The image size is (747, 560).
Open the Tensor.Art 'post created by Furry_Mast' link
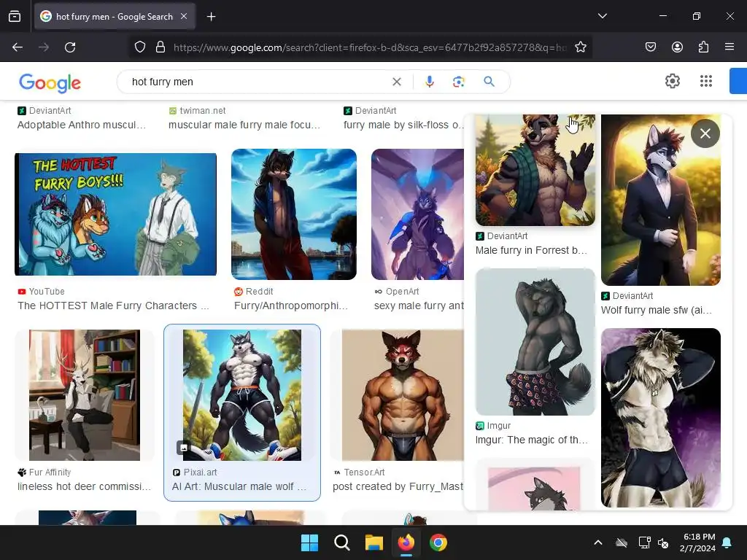click(398, 486)
